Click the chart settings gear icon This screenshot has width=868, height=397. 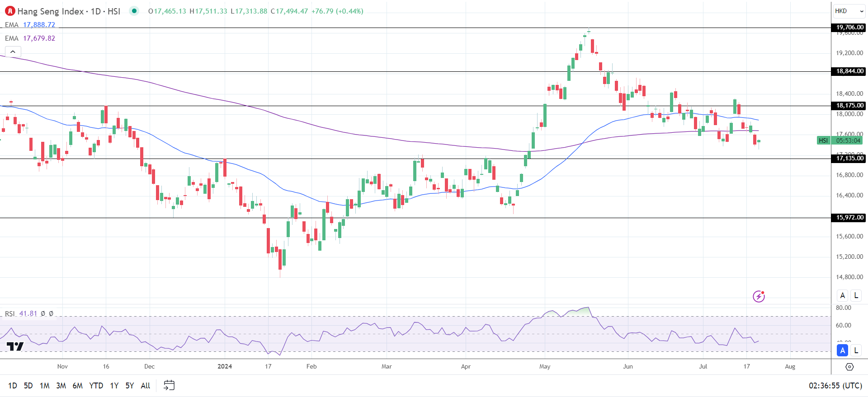849,367
